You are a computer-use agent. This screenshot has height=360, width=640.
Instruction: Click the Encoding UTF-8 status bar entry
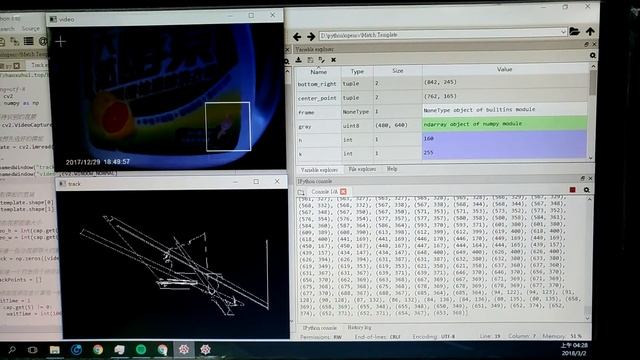(x=433, y=337)
